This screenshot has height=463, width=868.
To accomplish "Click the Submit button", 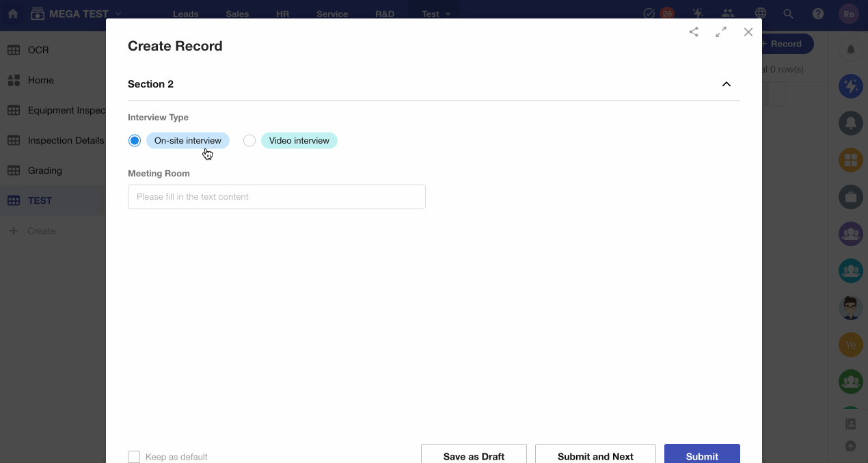I will [702, 455].
